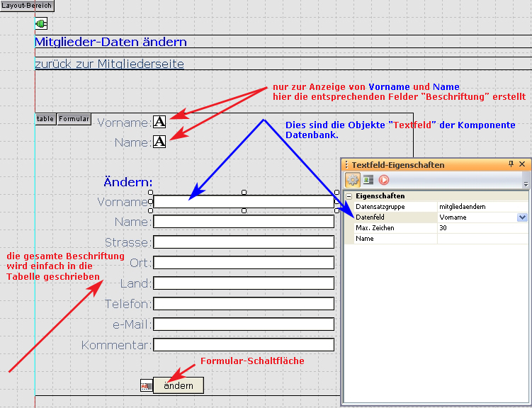Open the Datenfeld dropdown arrow

pyautogui.click(x=522, y=217)
